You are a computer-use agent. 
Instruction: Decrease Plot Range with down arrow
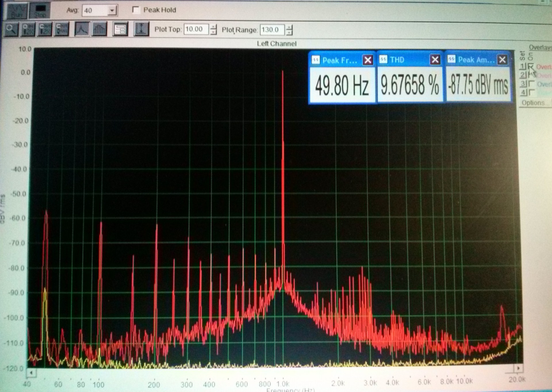290,32
